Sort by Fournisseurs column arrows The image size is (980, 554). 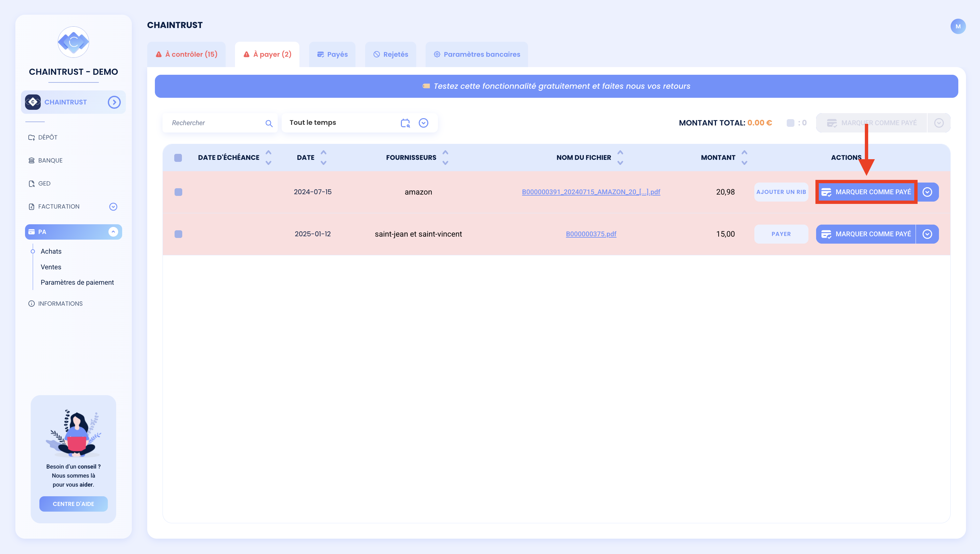(446, 158)
